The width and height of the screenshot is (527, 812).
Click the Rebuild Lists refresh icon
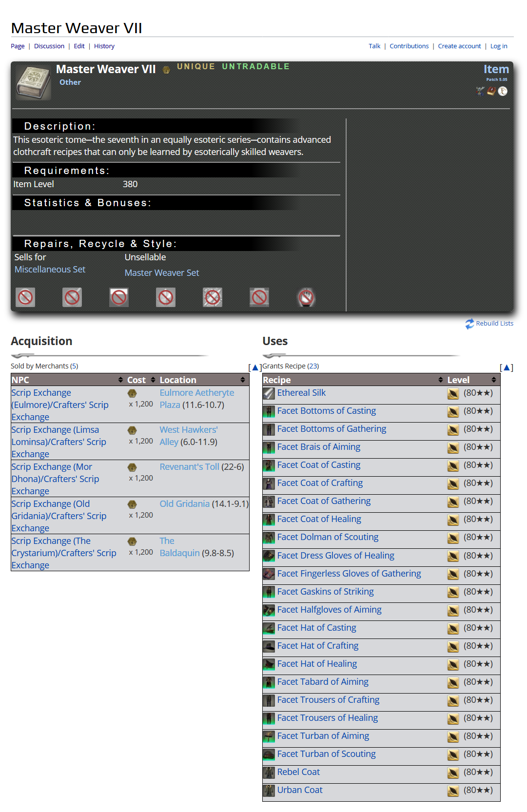pyautogui.click(x=469, y=324)
